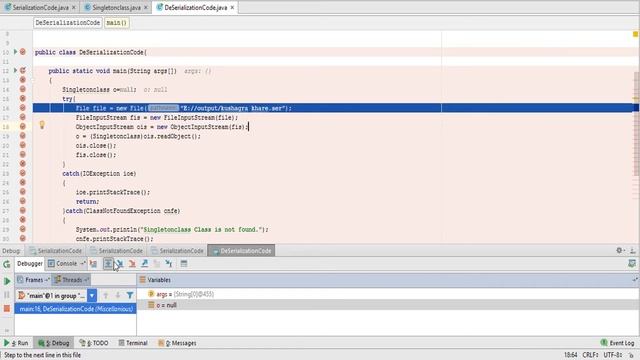The width and height of the screenshot is (640, 360).
Task: Click the Rerun debug session icon
Action: click(7, 264)
